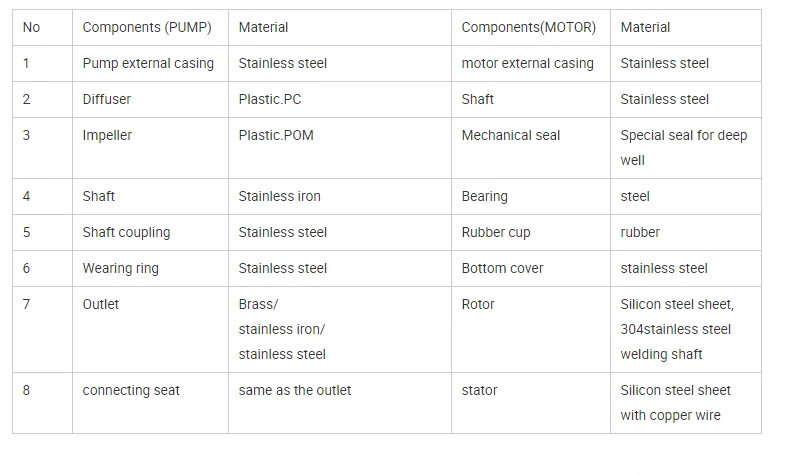
Task: Select the 'Pump external casing' cell
Action: point(150,64)
